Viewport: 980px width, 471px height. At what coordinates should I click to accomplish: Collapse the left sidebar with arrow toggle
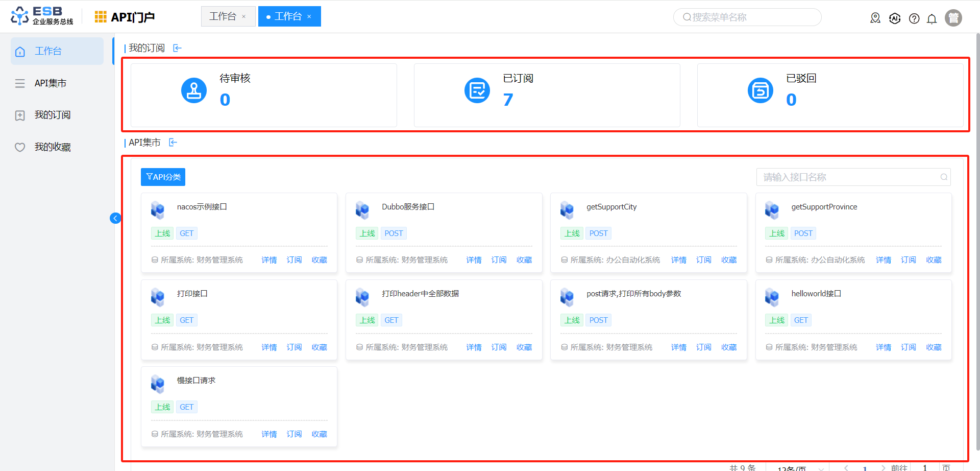(115, 219)
